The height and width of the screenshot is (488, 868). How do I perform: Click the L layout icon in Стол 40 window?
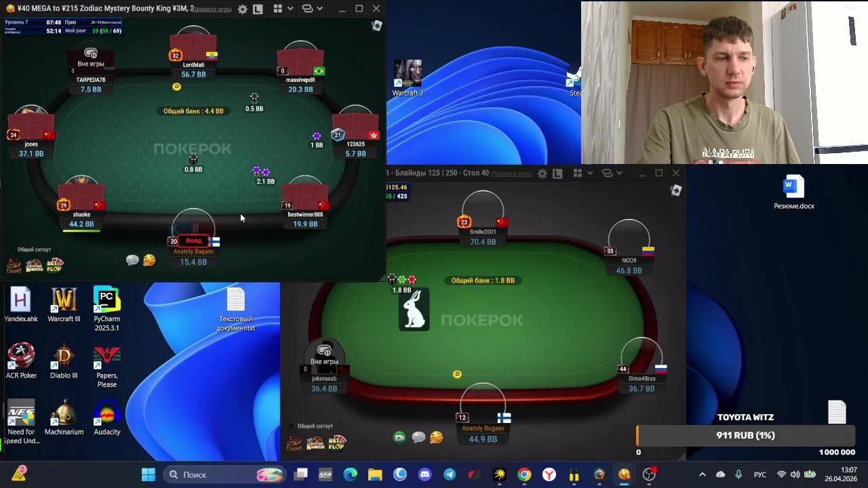557,174
